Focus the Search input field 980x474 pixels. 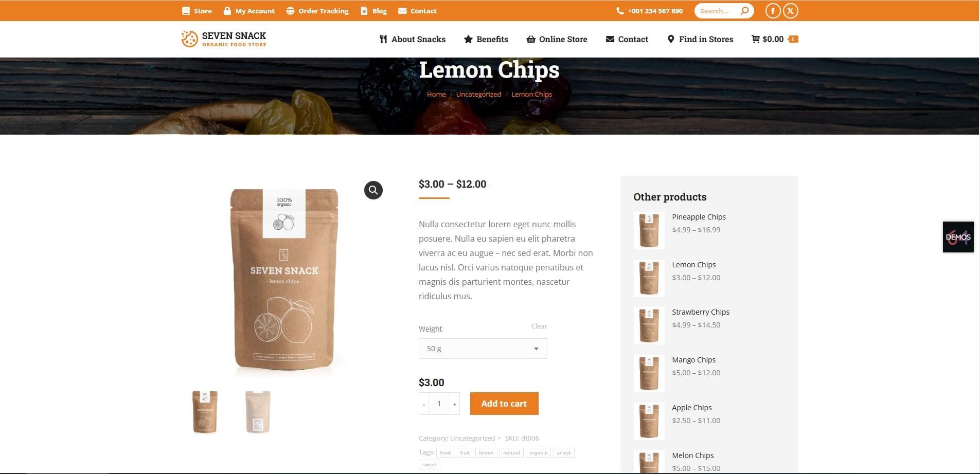(716, 11)
